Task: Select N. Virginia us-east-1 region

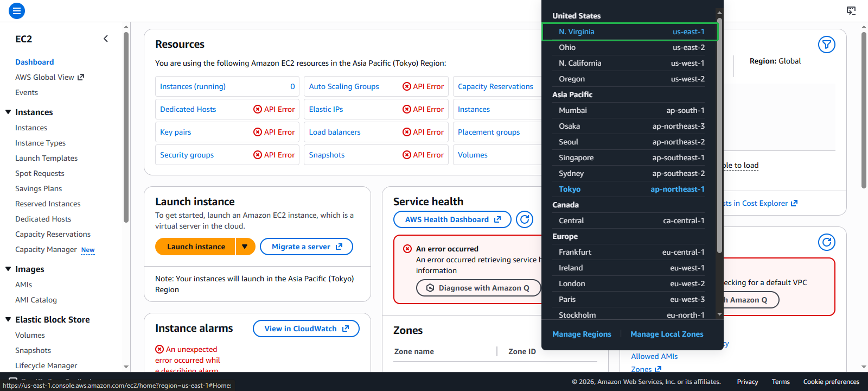Action: (x=630, y=31)
